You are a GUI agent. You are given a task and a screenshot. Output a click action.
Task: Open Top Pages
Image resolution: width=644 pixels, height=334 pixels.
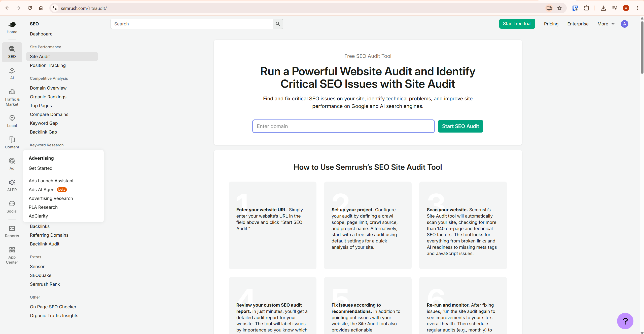tap(41, 106)
